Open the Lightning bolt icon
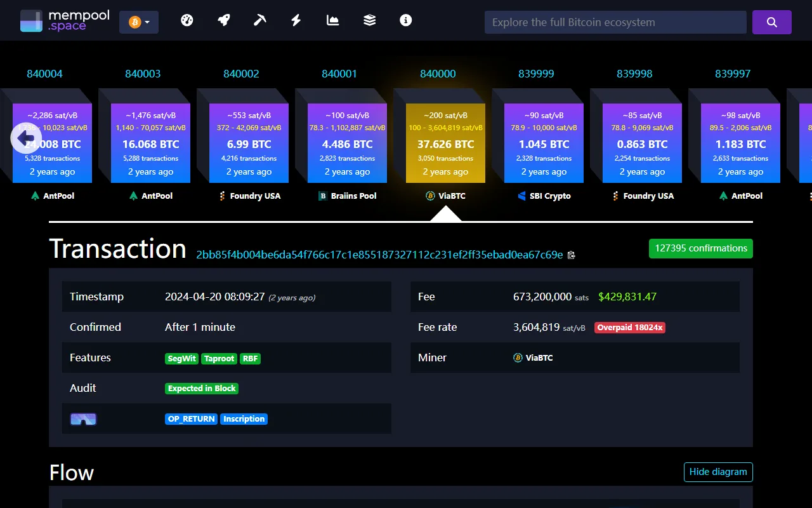812x508 pixels. tap(296, 20)
